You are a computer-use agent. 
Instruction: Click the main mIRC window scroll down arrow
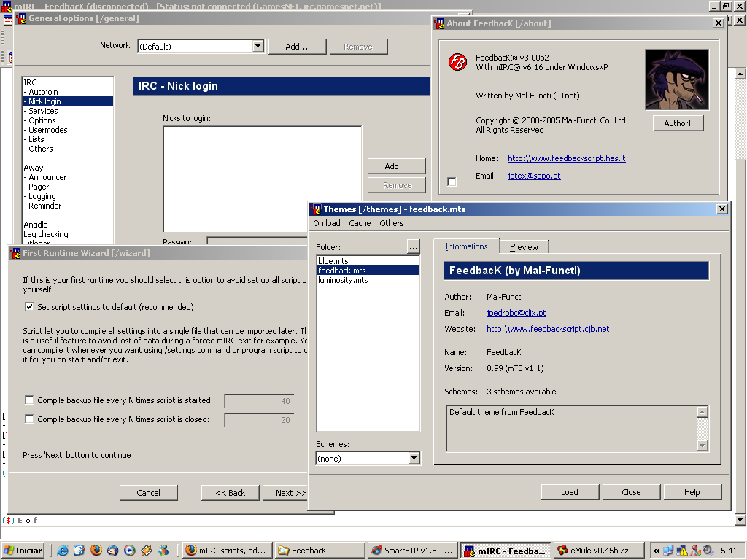pyautogui.click(x=740, y=519)
